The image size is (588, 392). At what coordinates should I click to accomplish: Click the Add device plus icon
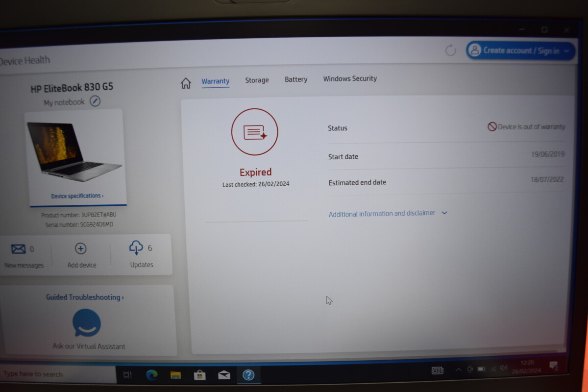[80, 248]
